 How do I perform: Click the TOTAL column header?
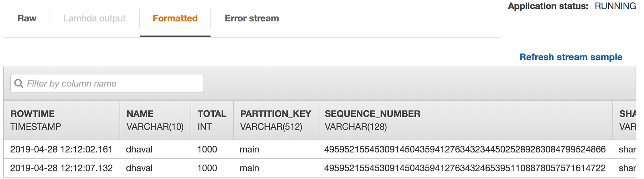point(212,114)
